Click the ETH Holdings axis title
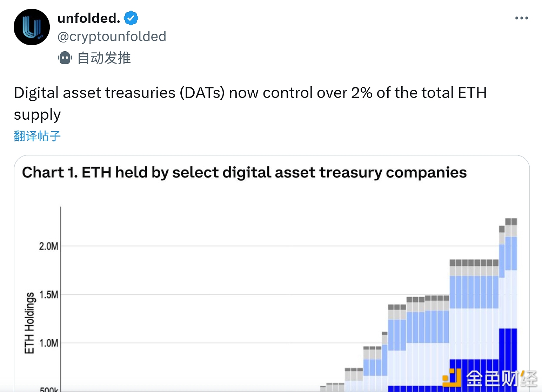The image size is (542, 392). 29,323
